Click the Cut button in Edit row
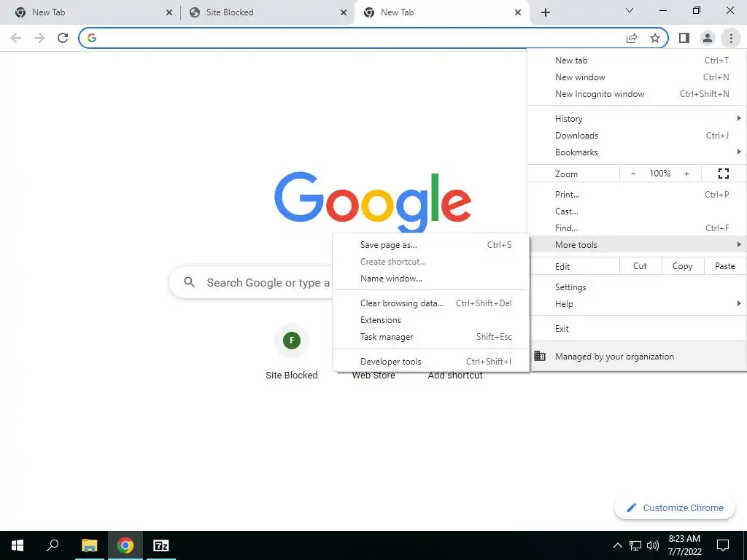Viewport: 747px width, 560px height. coord(640,266)
